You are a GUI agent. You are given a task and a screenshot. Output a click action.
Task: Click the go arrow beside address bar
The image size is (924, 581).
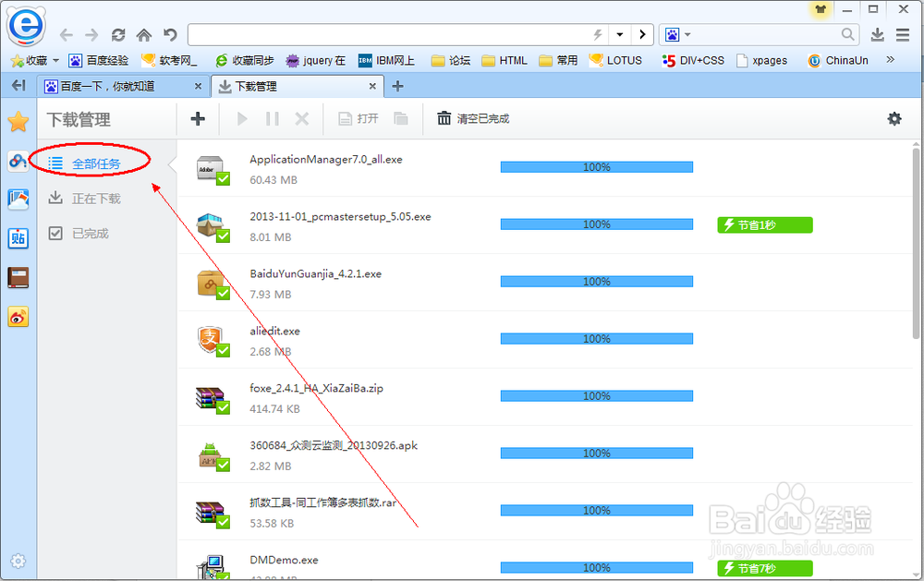point(642,35)
